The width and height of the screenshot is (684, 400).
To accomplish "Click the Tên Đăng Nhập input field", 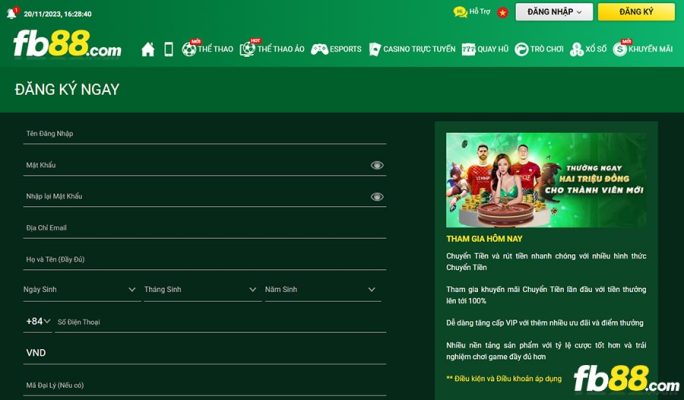I will (x=205, y=134).
